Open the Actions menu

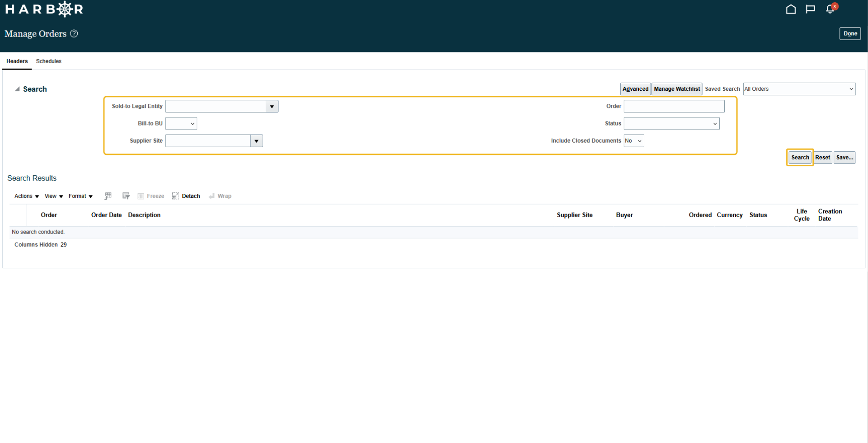click(x=27, y=196)
